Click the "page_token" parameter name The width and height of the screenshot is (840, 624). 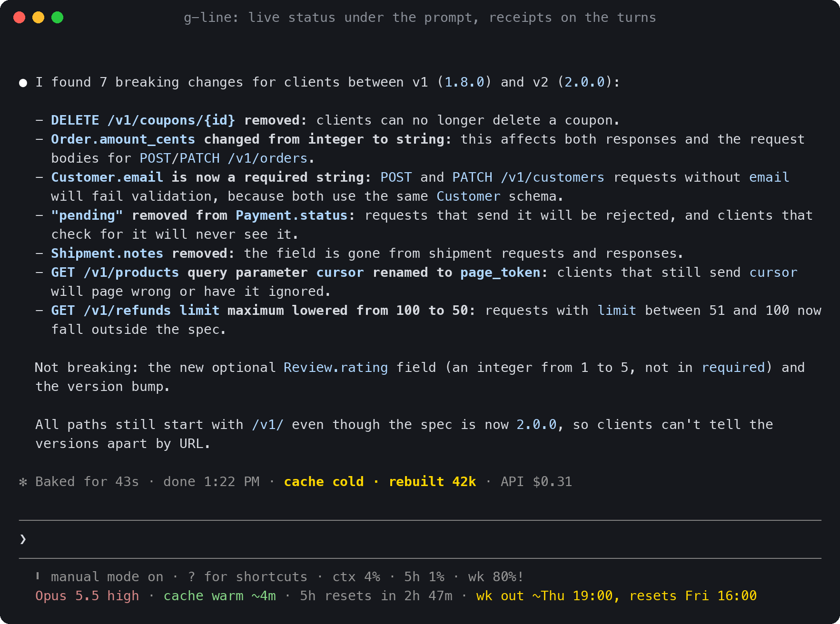tap(500, 273)
